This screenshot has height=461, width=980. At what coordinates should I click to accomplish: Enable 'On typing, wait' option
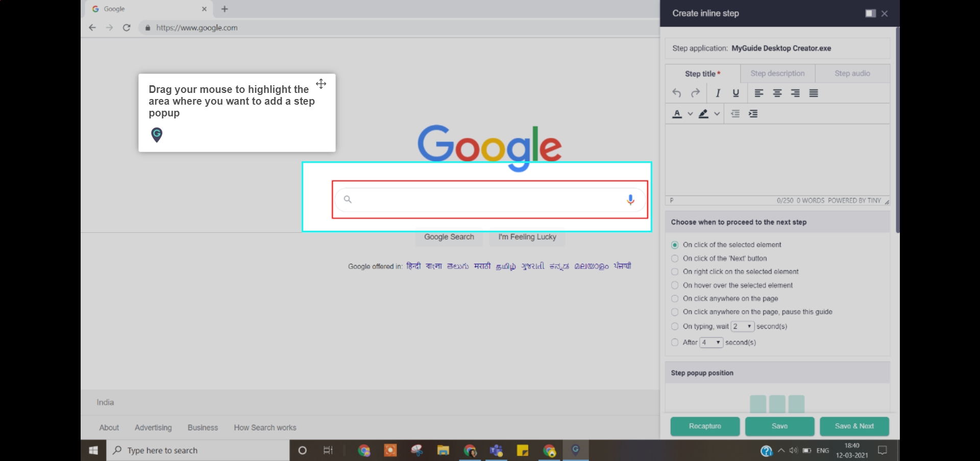(675, 326)
